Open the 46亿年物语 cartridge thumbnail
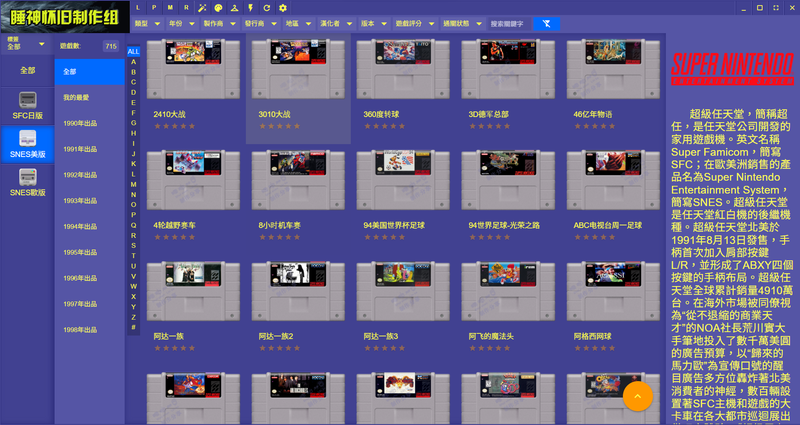800x425 pixels. [613, 69]
